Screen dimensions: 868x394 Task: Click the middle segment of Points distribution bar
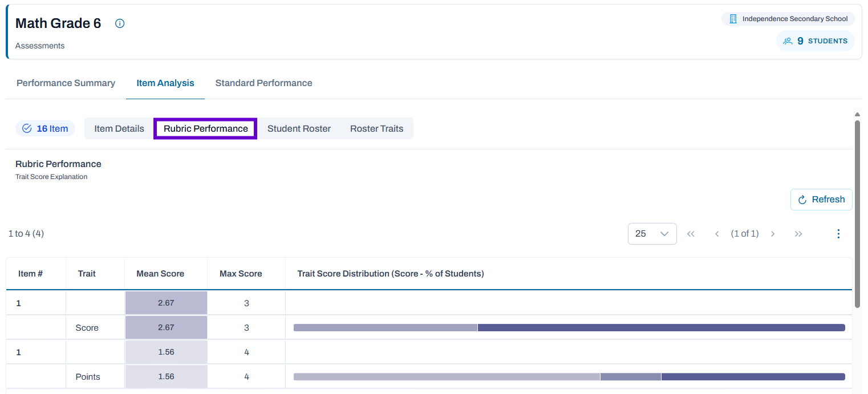pos(631,376)
